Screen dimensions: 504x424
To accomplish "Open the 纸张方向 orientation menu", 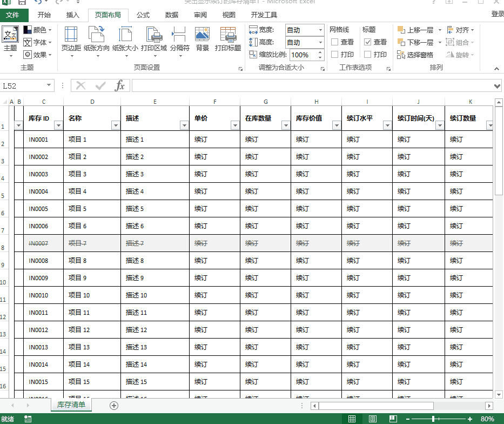I will coord(97,42).
